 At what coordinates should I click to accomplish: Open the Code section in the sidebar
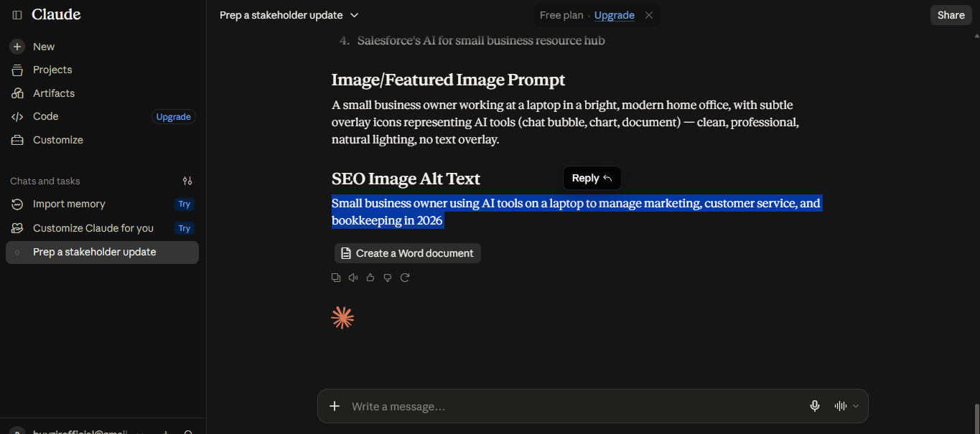(45, 116)
